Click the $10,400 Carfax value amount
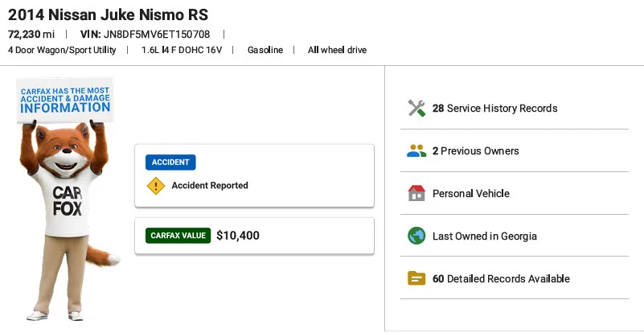The width and height of the screenshot is (644, 333). pyautogui.click(x=238, y=236)
